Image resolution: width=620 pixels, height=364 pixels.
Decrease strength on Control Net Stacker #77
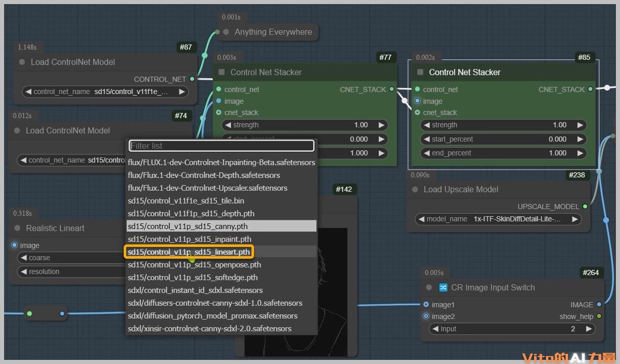pyautogui.click(x=228, y=125)
